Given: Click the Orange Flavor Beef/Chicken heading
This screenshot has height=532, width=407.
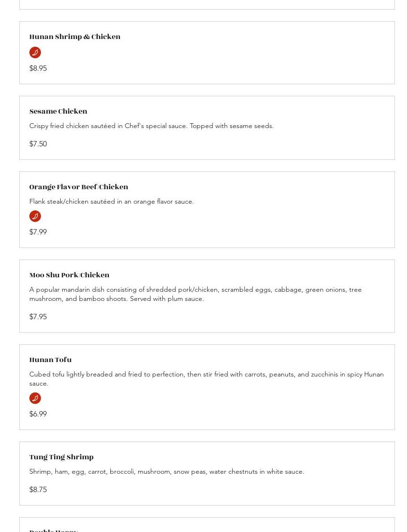Looking at the screenshot, I should [x=79, y=187].
